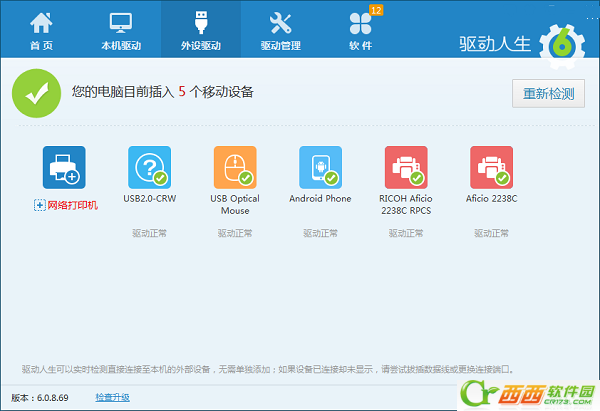
Task: Click the 重新检测 re-detect button
Action: 548,93
